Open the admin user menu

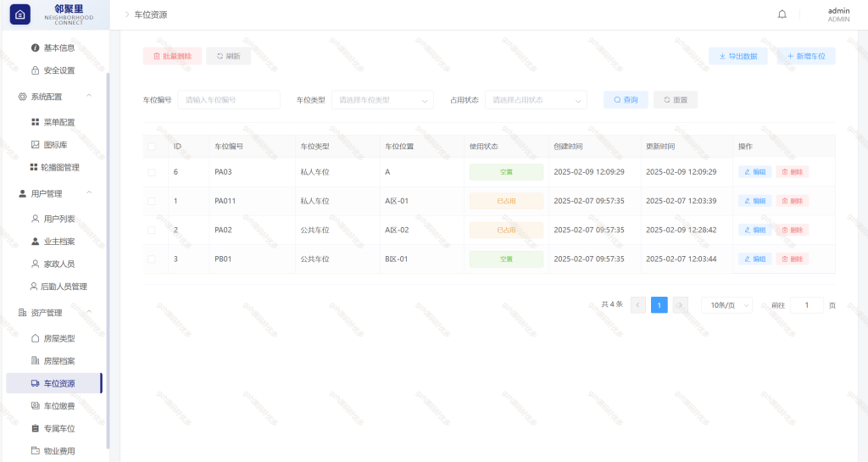tap(838, 14)
